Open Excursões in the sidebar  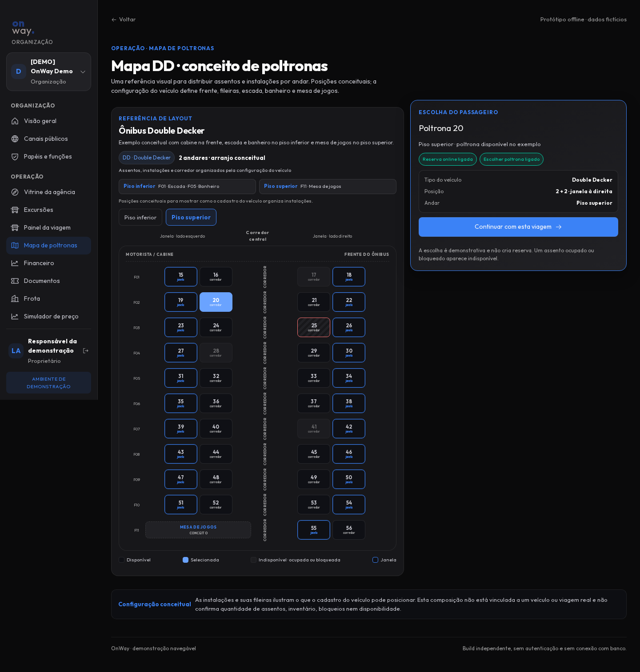(48, 210)
